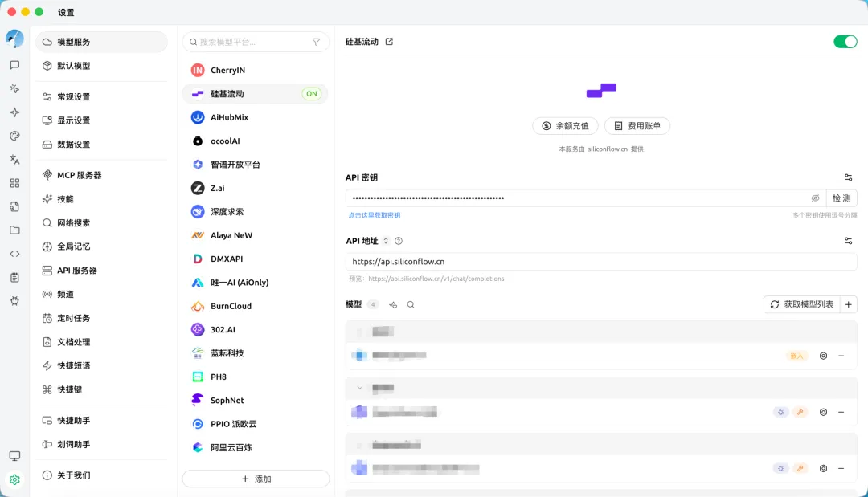
Task: Open settings gear for the first model row
Action: tap(823, 356)
